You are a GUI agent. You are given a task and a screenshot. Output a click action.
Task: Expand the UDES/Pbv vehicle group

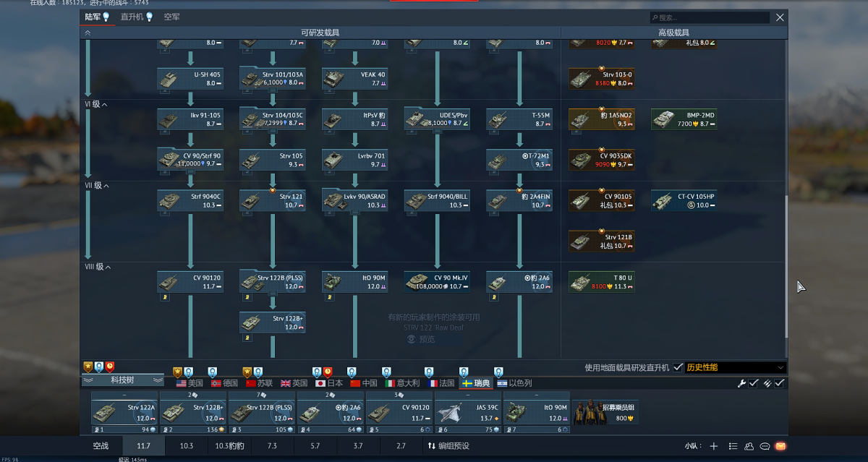[437, 132]
